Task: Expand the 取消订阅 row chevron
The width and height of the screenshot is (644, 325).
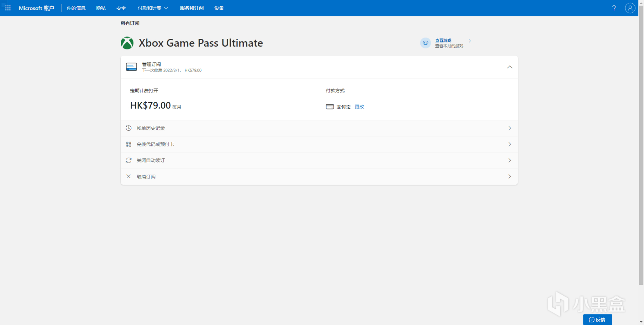Action: (x=509, y=177)
